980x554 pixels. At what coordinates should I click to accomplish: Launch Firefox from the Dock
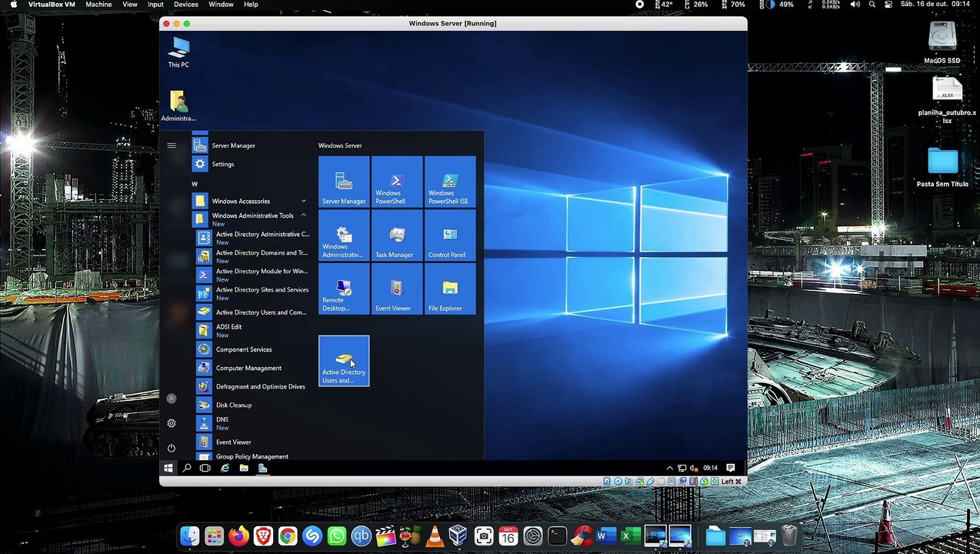pos(238,536)
